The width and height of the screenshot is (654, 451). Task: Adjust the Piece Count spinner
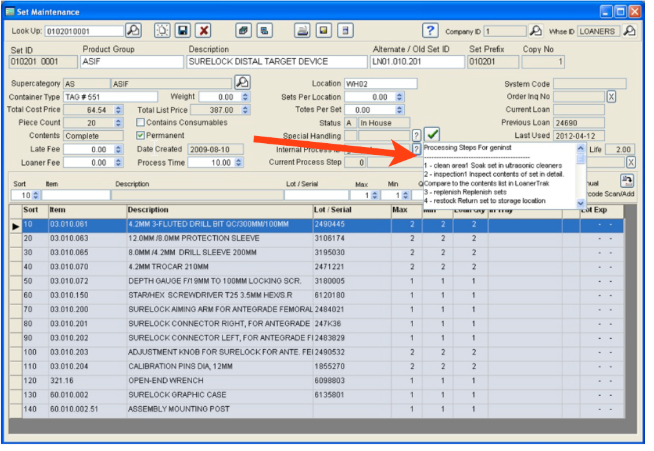119,122
